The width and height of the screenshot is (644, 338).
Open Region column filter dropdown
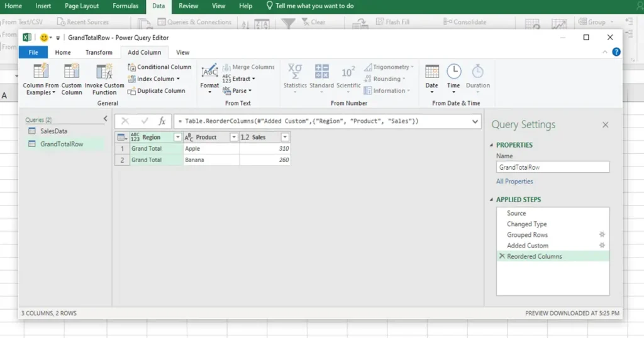(178, 138)
